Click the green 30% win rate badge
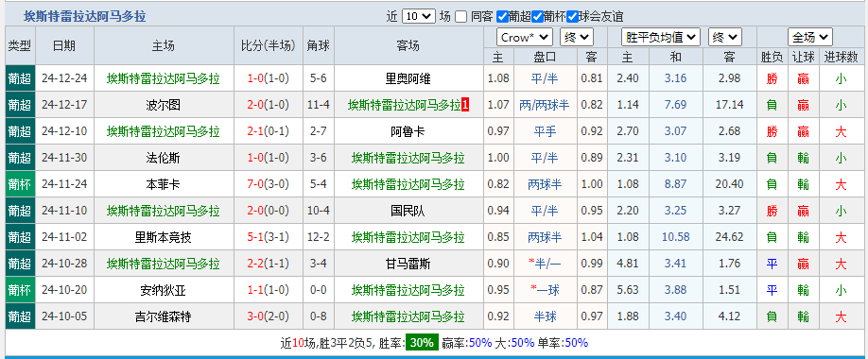This screenshot has width=868, height=359. coord(422,342)
